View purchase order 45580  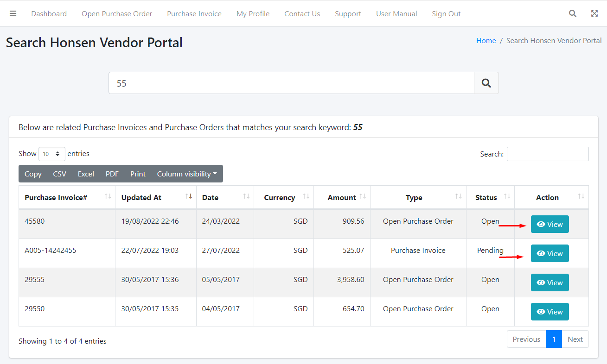click(549, 224)
